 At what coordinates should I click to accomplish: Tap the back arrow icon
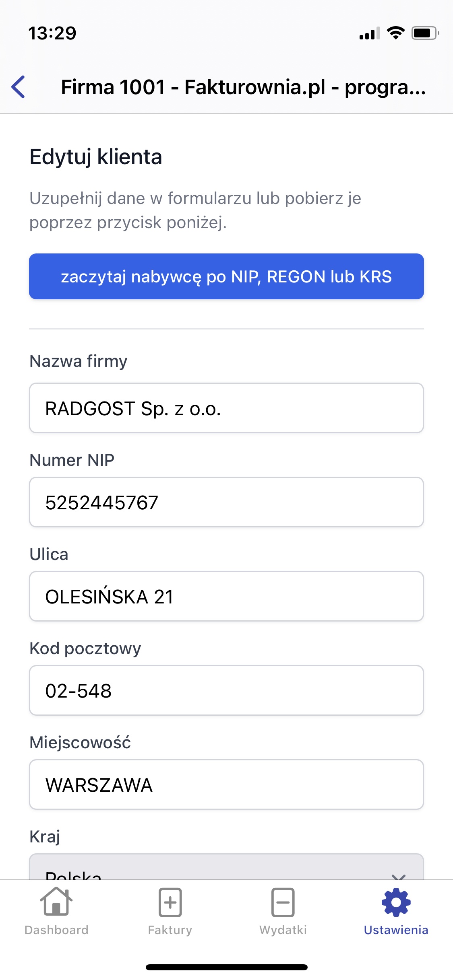point(19,87)
